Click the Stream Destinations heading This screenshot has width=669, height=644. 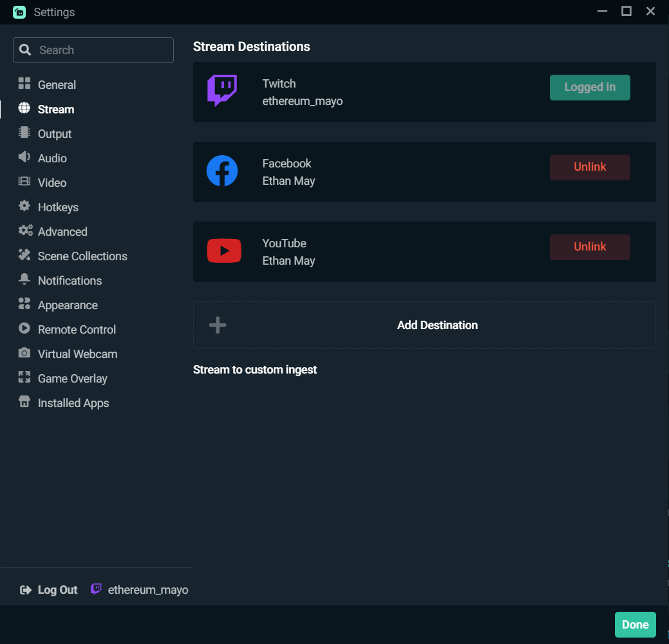(x=252, y=46)
